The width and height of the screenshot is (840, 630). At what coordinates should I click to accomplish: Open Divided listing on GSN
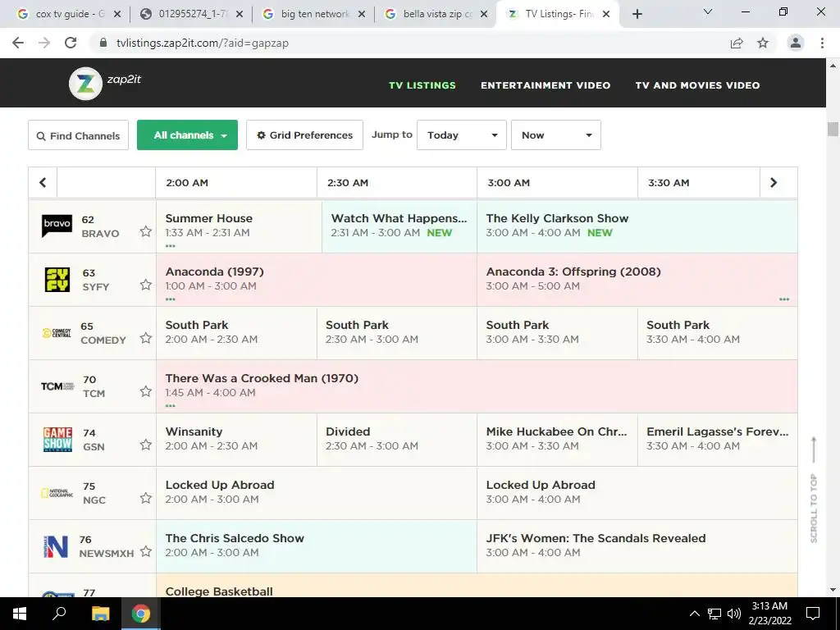(x=397, y=440)
